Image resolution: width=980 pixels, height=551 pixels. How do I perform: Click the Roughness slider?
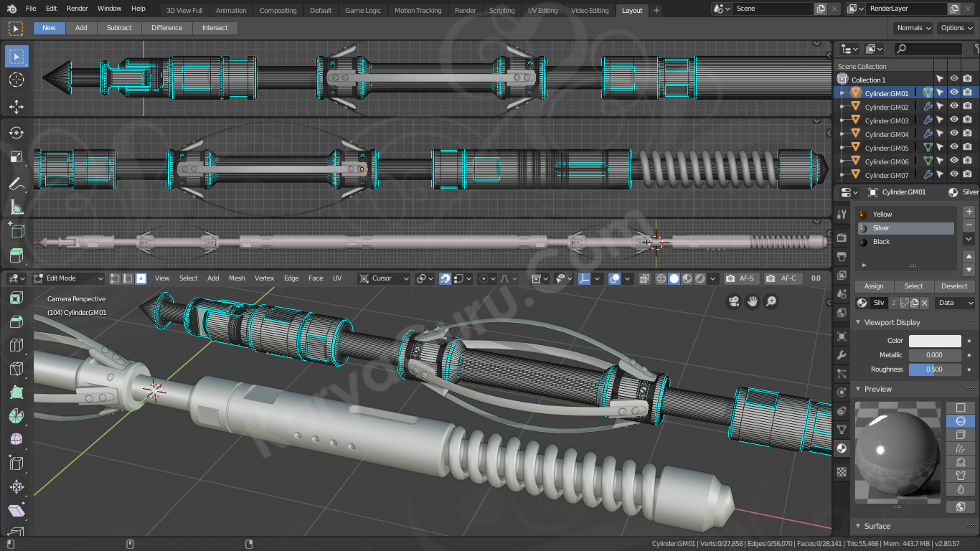pyautogui.click(x=935, y=369)
